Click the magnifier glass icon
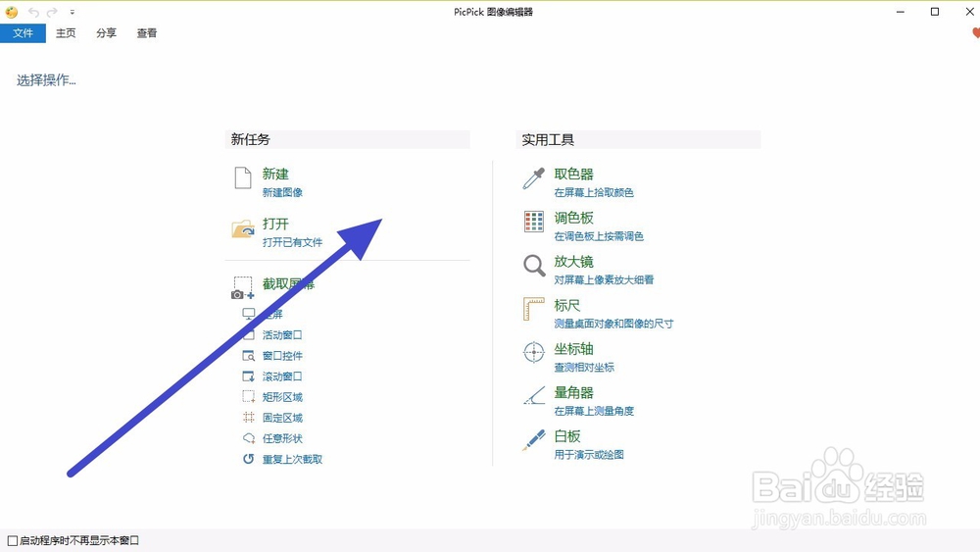The width and height of the screenshot is (980, 552). click(534, 265)
